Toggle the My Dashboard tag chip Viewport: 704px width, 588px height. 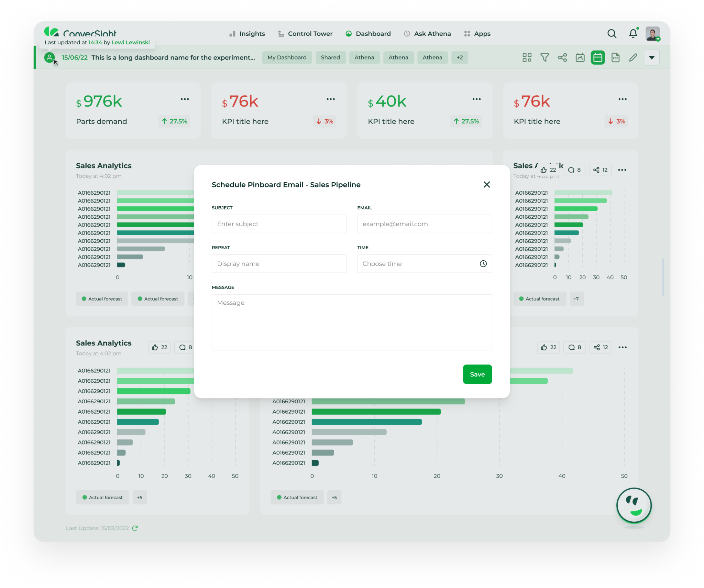click(x=287, y=57)
